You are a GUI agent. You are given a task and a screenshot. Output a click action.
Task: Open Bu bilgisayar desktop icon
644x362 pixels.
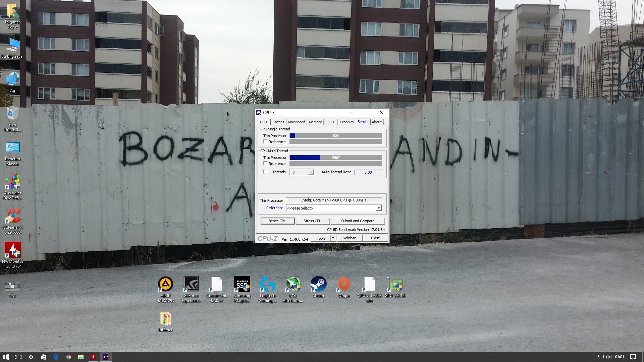point(12,48)
